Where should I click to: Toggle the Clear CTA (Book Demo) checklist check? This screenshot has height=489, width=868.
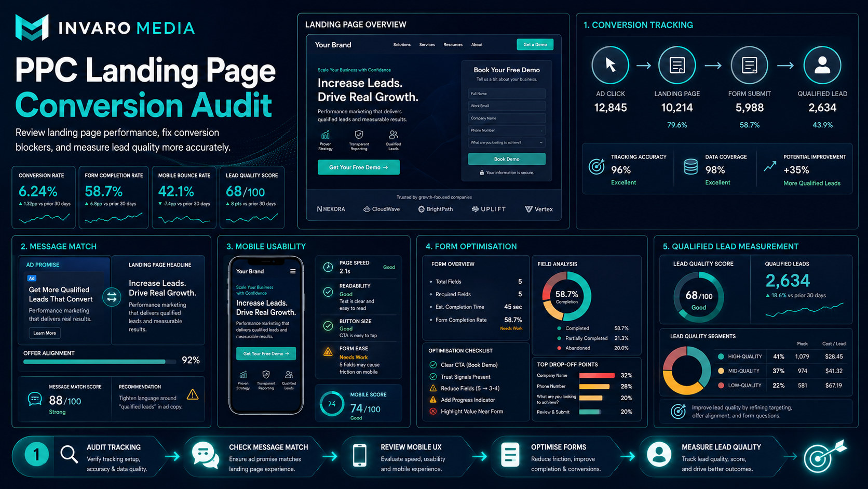[x=433, y=365]
